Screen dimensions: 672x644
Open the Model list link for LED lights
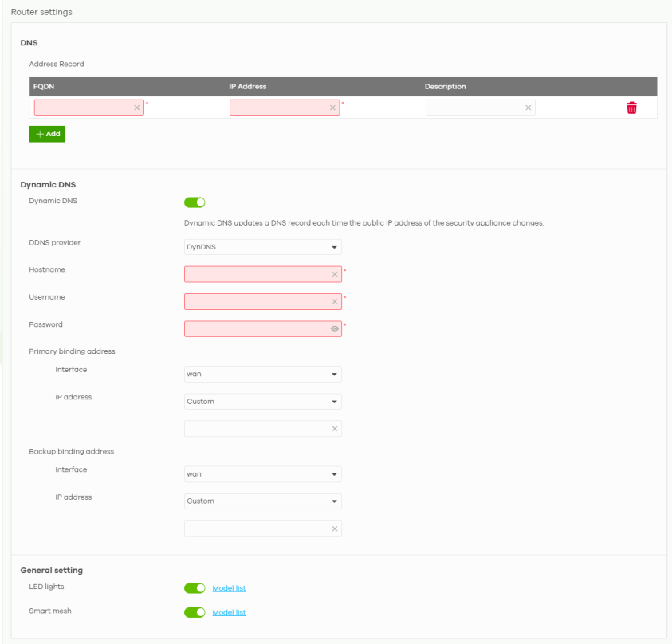tap(229, 588)
